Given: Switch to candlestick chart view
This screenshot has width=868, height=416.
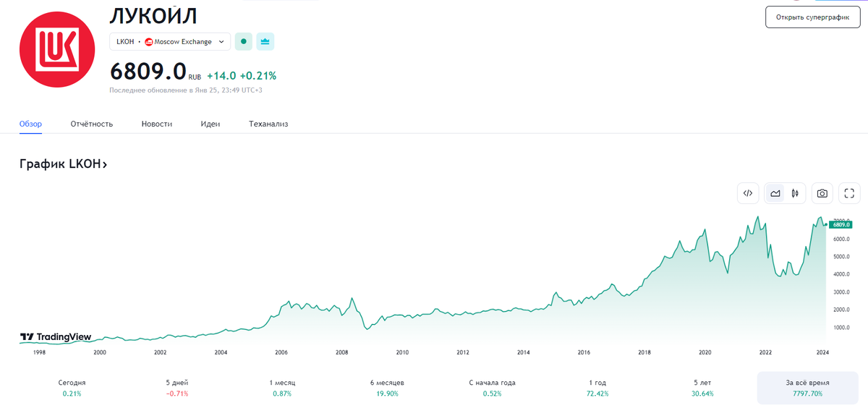Looking at the screenshot, I should point(794,193).
